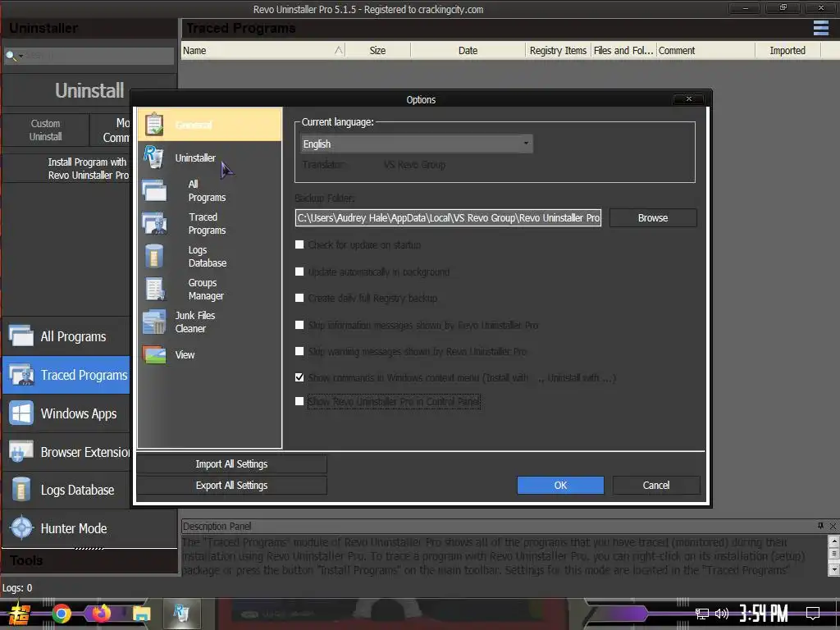Open Windows Start button
The image size is (840, 630).
pyautogui.click(x=19, y=614)
